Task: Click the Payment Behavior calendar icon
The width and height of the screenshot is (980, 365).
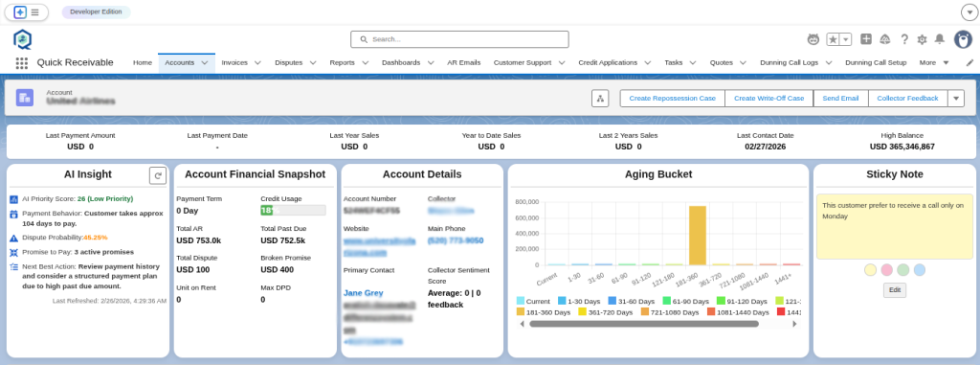Action: (13, 215)
